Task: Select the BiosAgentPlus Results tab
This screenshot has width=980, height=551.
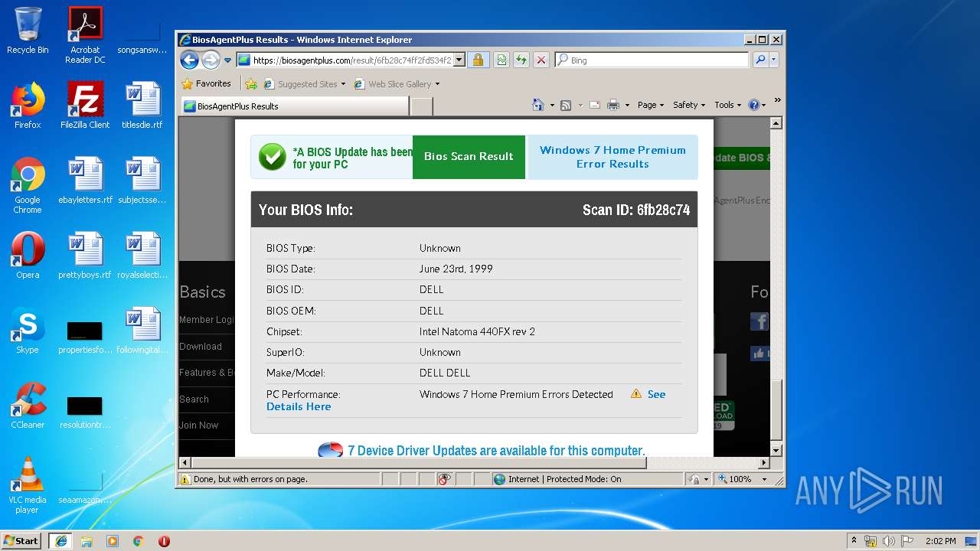Action: [294, 106]
